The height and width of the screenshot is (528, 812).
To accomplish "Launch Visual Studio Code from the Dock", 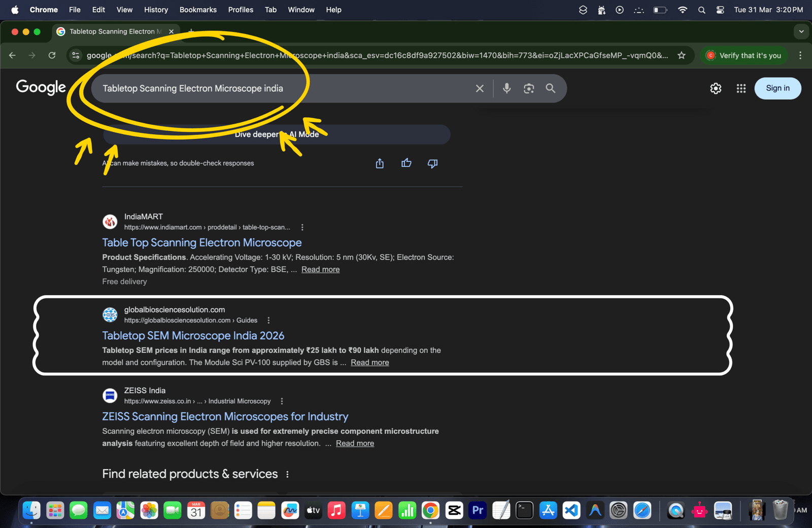I will click(571, 510).
